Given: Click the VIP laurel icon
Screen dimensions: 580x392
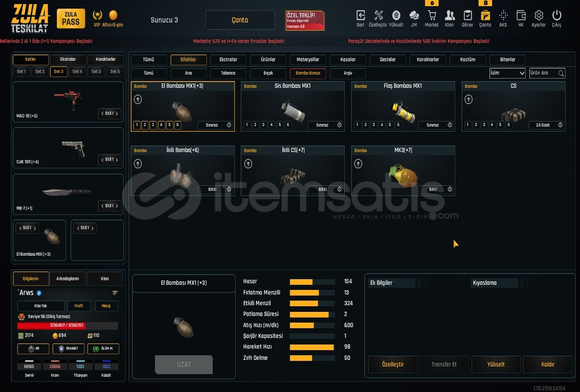Looking at the screenshot, I should click(97, 15).
